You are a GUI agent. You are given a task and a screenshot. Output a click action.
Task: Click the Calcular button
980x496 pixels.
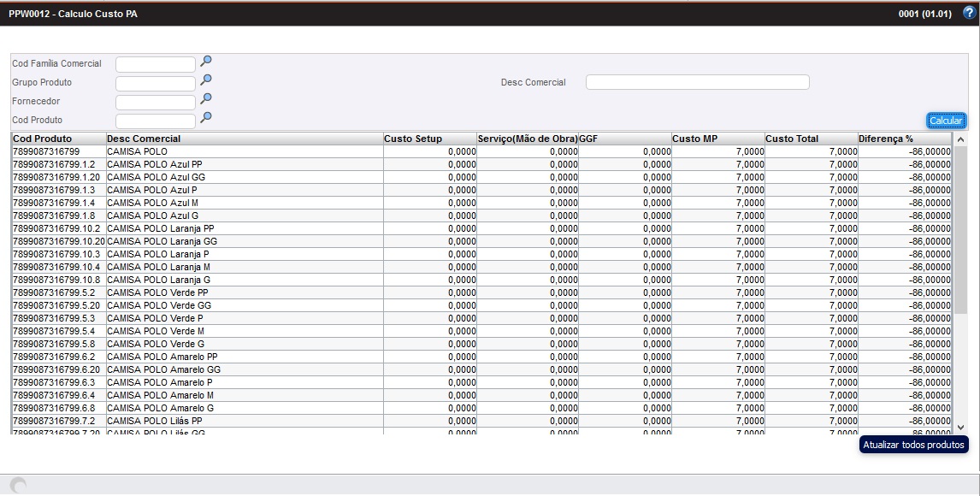click(946, 121)
